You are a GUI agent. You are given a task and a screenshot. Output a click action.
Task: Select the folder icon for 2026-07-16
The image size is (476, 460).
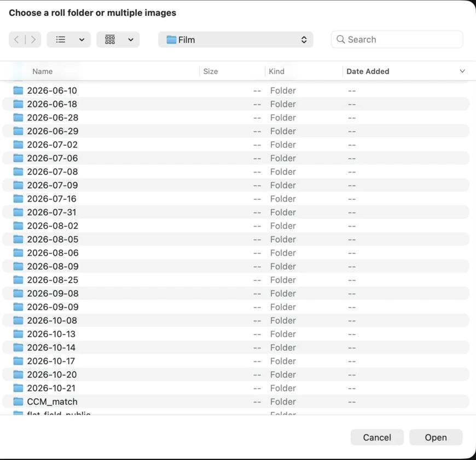coord(18,198)
